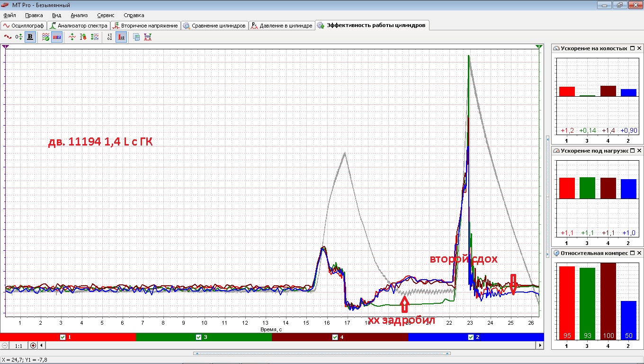644x364 pixels.
Task: Click the Ускорение под нагрузкой gauge icon
Action: tap(556, 151)
